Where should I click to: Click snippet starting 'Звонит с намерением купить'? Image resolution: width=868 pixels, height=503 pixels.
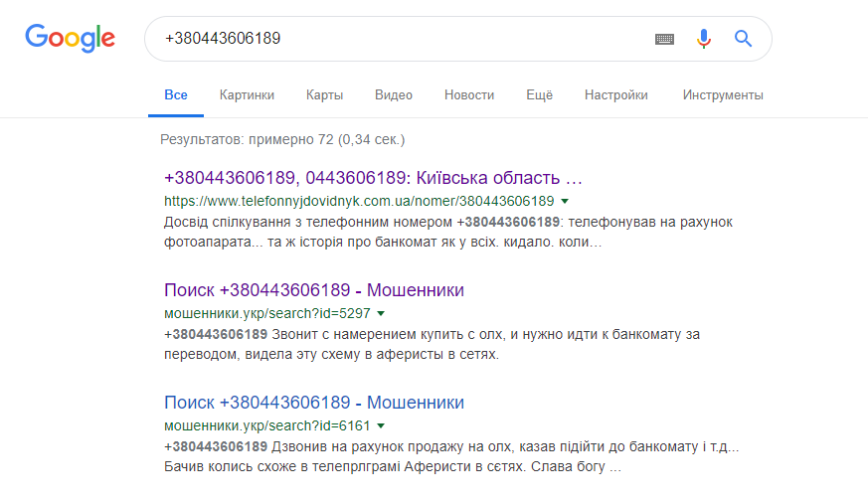pos(432,344)
